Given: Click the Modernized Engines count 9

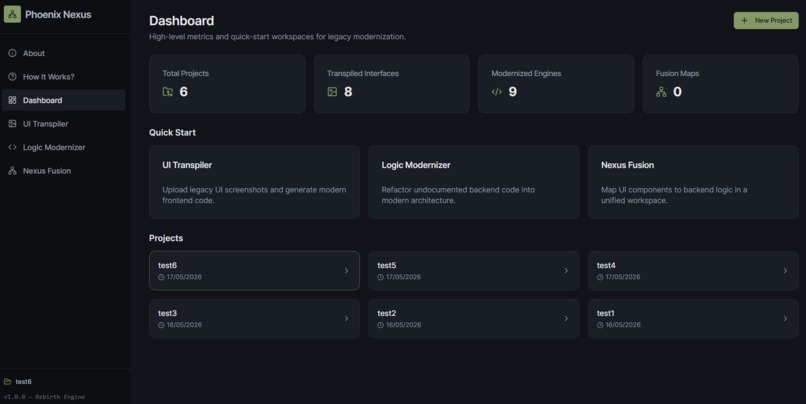Looking at the screenshot, I should (512, 91).
